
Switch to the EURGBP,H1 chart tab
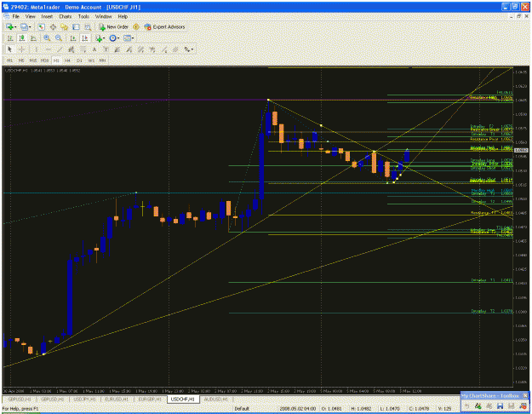149,400
